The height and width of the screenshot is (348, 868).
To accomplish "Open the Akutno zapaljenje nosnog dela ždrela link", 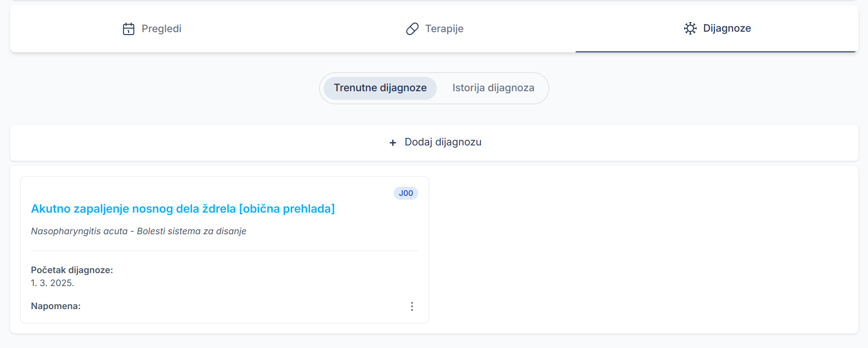I will (183, 209).
